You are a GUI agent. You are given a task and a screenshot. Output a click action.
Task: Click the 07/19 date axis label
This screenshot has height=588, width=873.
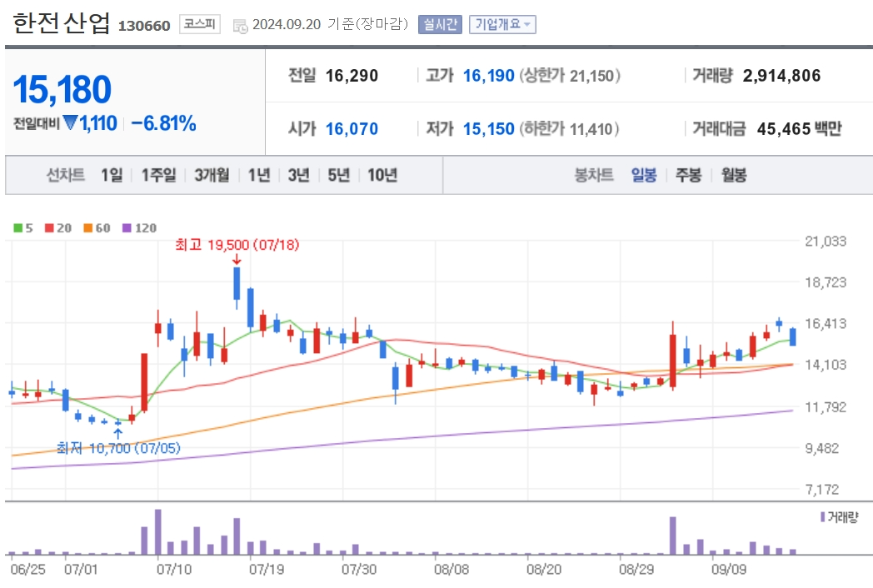click(x=266, y=570)
